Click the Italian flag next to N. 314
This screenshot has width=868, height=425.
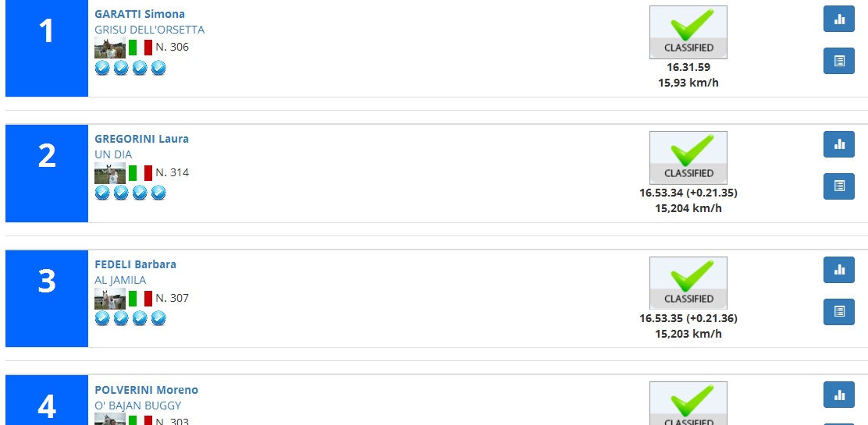pos(140,173)
